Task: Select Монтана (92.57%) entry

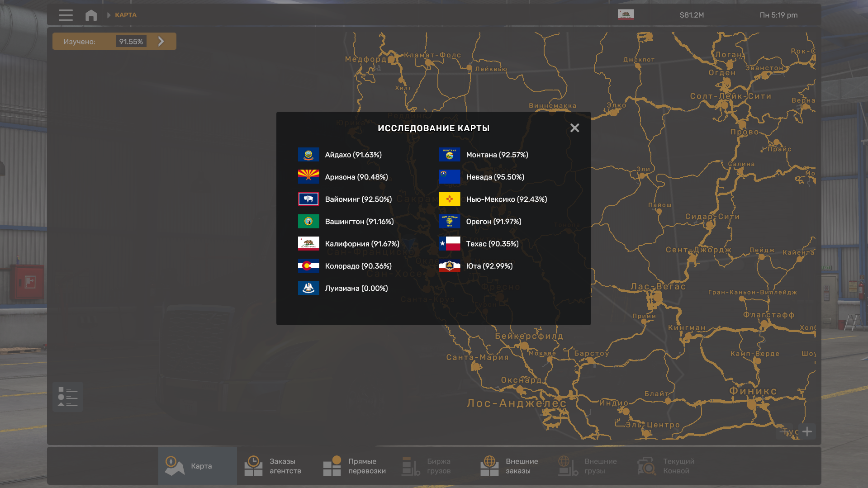Action: point(497,155)
